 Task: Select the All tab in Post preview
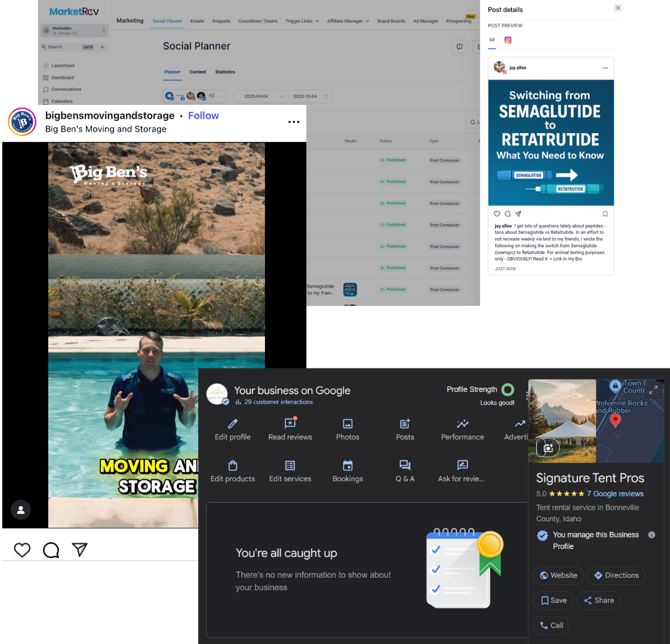coord(492,40)
